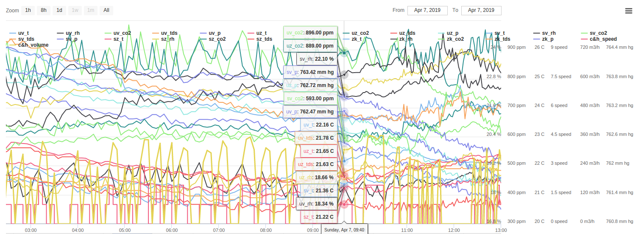This screenshot has height=234, width=644.
Task: Edit the From date field
Action: 427,10
